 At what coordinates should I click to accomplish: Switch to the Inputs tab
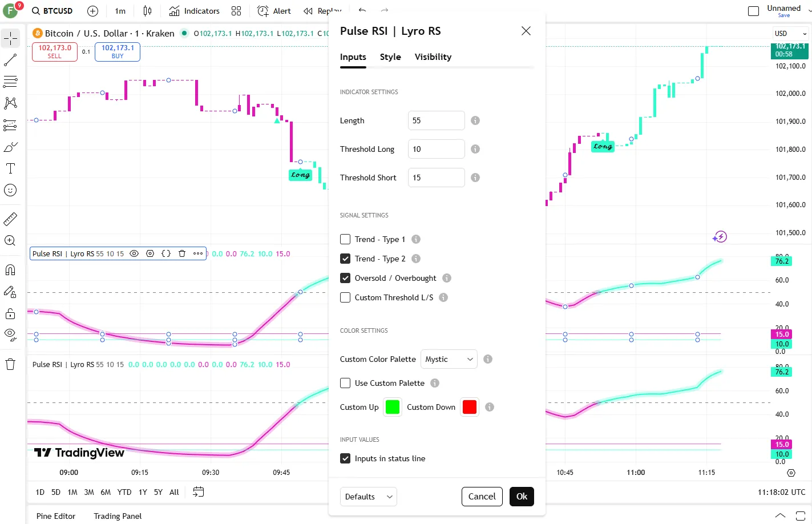pos(353,57)
